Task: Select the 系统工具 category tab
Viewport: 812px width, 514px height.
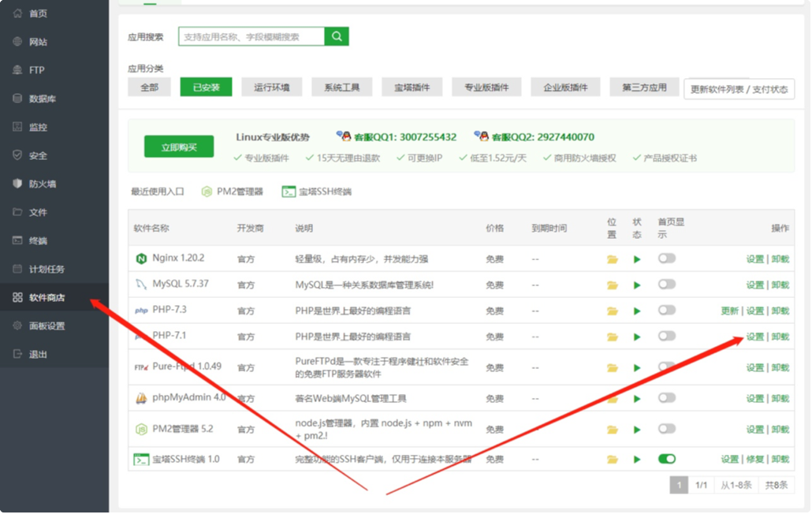Action: click(342, 87)
